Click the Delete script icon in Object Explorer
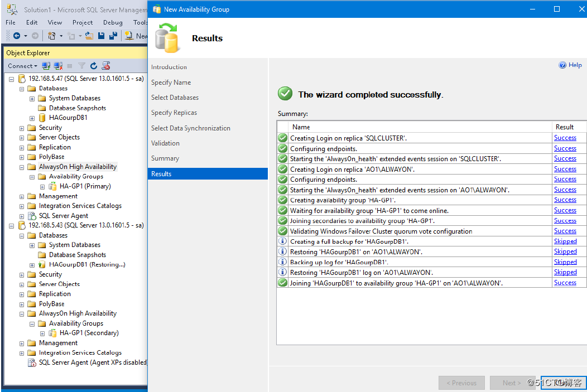Screen dimensions: 587x392 click(106, 66)
